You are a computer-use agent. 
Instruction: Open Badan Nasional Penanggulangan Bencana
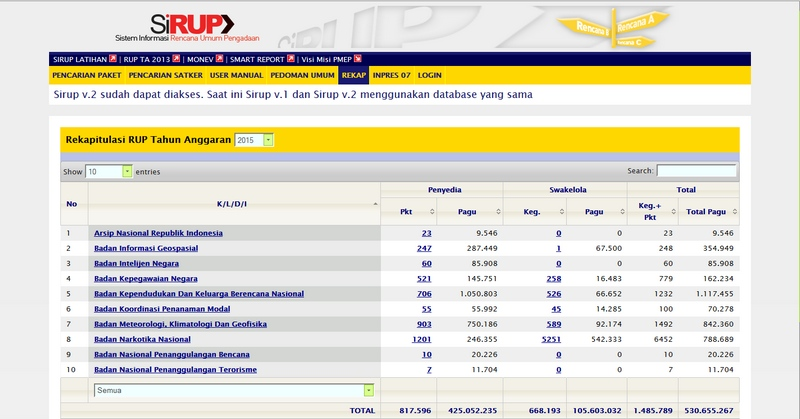(x=171, y=355)
